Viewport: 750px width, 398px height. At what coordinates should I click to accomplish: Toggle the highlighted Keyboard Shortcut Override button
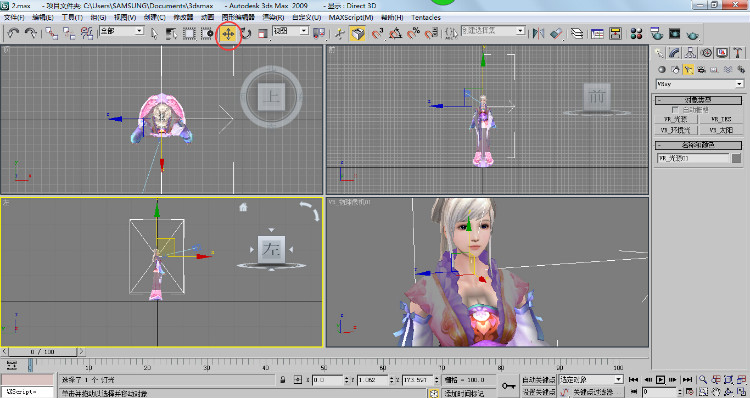coord(357,33)
